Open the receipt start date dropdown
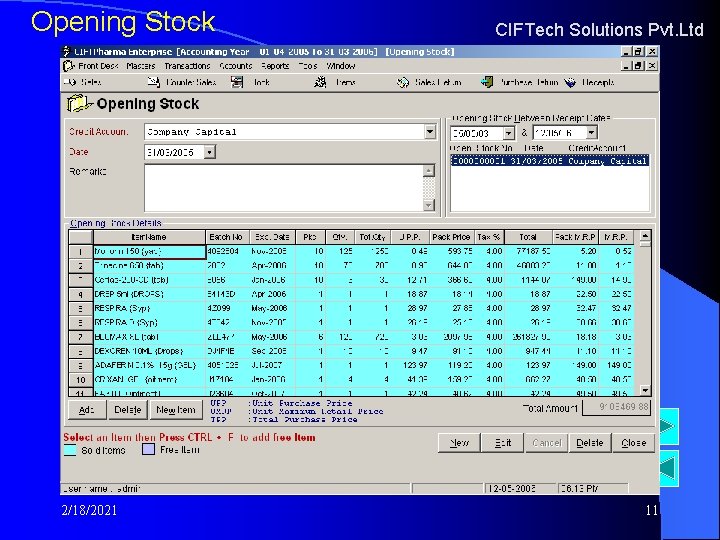 508,133
